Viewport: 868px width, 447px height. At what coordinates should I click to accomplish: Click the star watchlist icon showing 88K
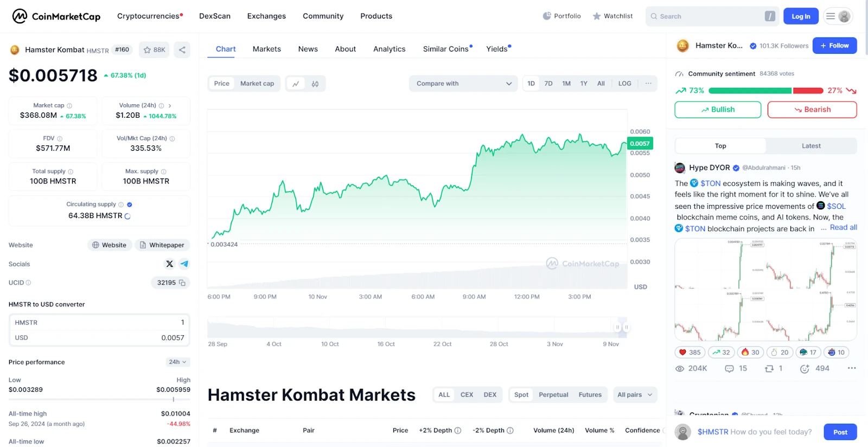(x=154, y=50)
